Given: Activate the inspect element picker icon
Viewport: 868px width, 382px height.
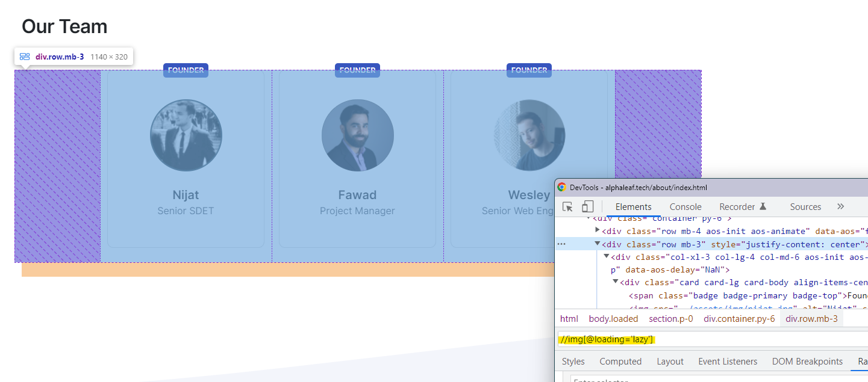Looking at the screenshot, I should 567,207.
